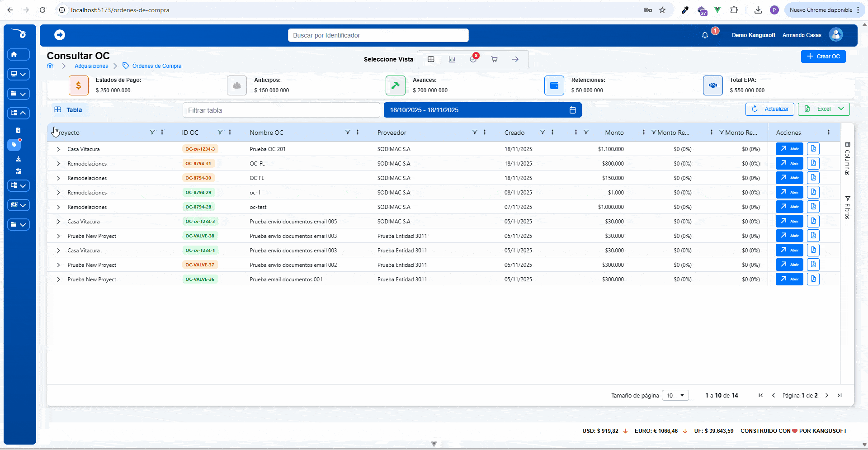
Task: Expand the Remodelaciones OC-8794-28 row
Action: 58,207
